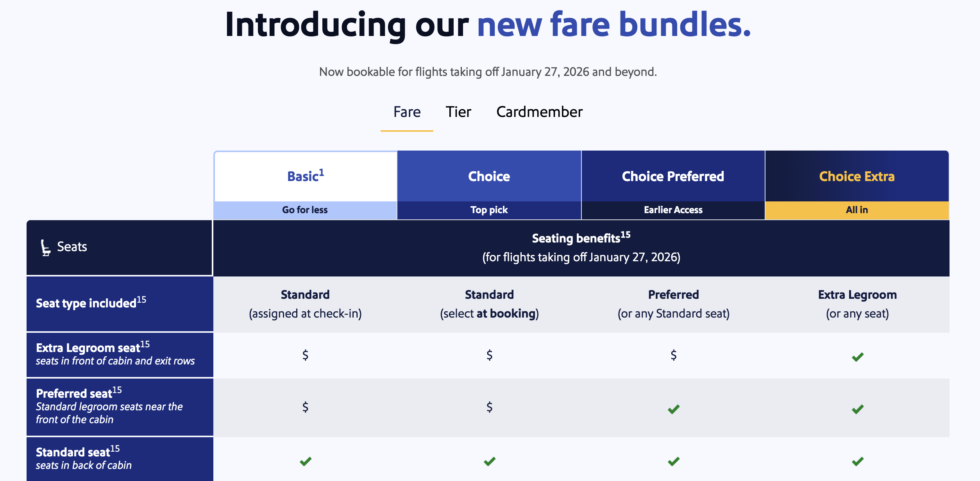Switch to the Tier tab
Screen dimensions: 980x481
pos(458,112)
